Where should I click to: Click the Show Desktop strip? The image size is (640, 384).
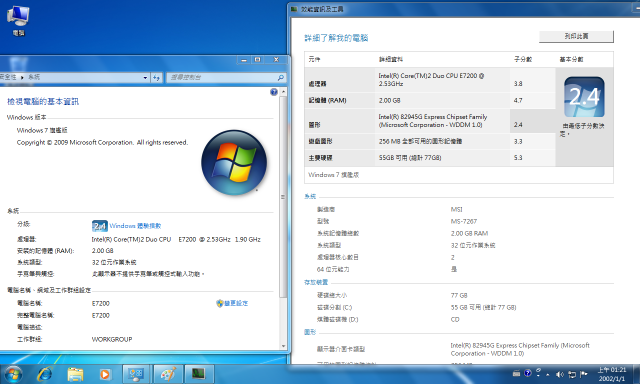tap(636, 374)
